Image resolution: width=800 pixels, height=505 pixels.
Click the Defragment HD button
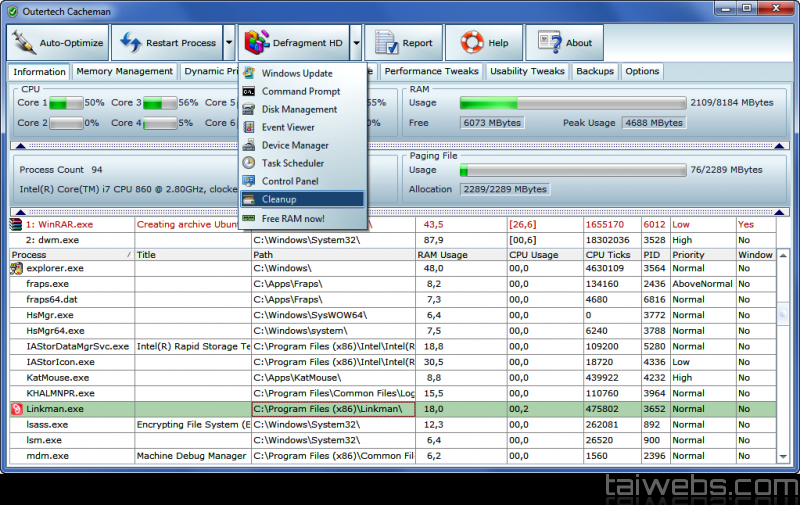[x=294, y=43]
